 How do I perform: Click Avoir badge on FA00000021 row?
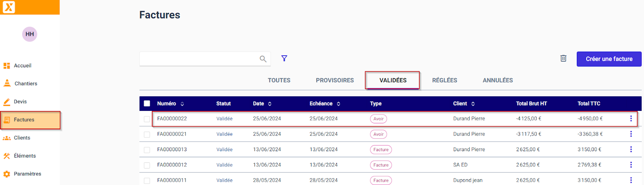378,134
